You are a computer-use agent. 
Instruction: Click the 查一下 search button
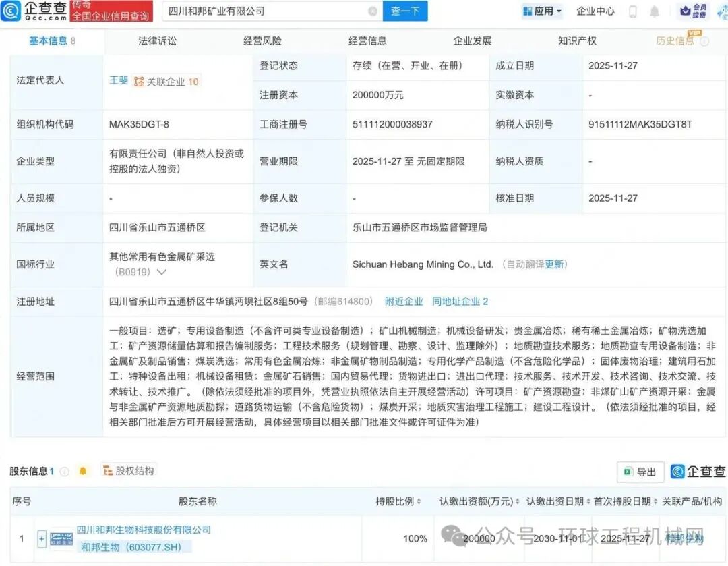click(405, 11)
